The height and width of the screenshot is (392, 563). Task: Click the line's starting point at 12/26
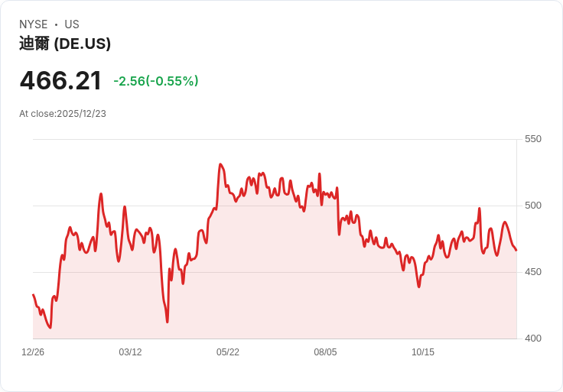[x=33, y=294]
